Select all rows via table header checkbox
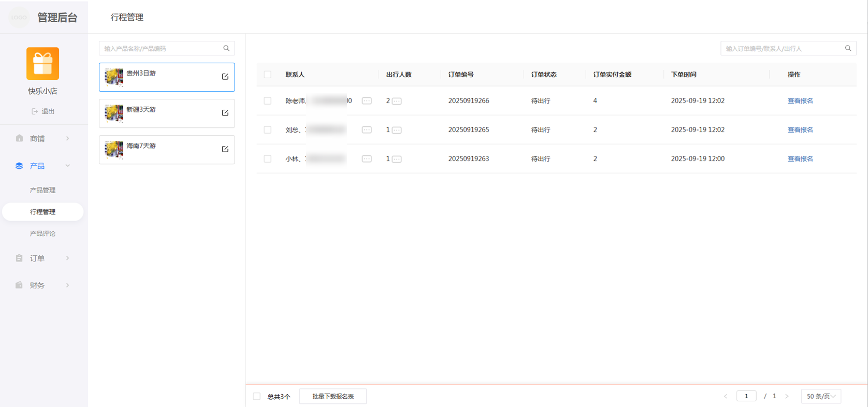The image size is (868, 407). pos(267,75)
